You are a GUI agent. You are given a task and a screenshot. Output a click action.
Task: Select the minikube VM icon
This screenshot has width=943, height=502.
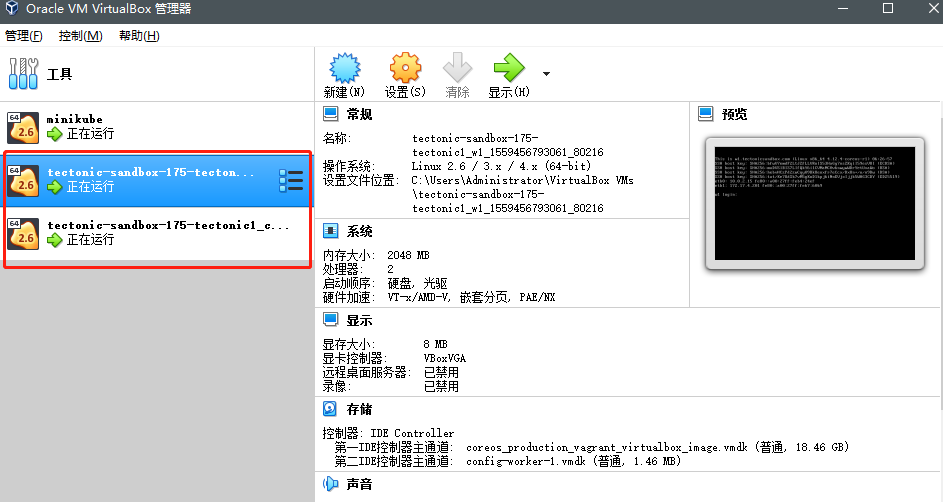point(23,127)
